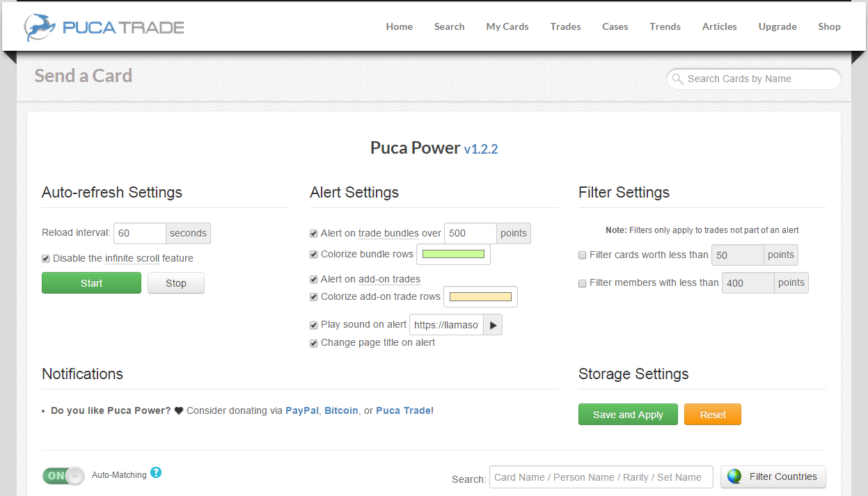Uncheck Disable the infinite scroll feature
The image size is (868, 496).
pos(46,259)
